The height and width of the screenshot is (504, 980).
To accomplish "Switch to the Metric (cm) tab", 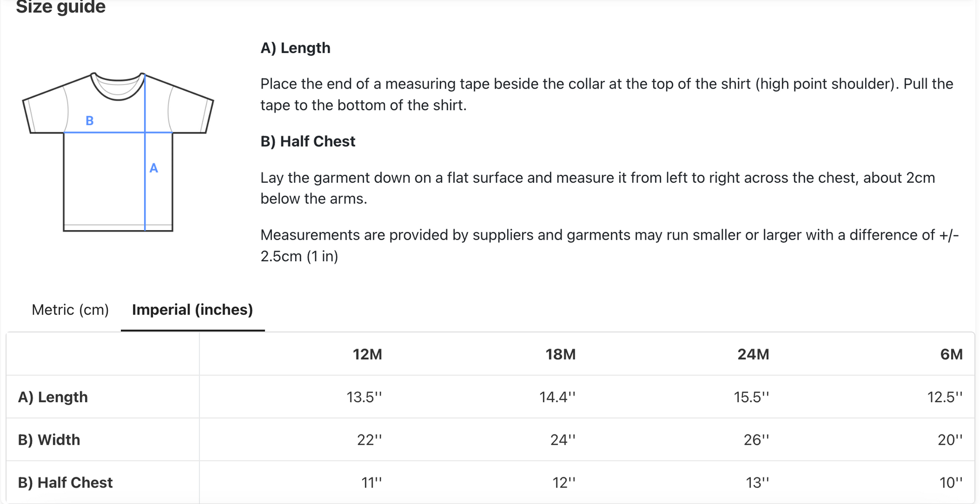I will pyautogui.click(x=70, y=310).
